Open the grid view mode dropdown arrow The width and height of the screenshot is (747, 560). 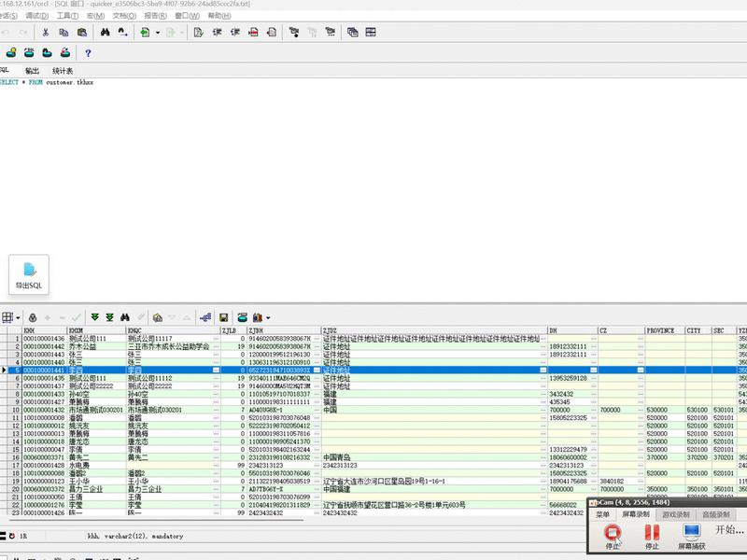click(18, 317)
